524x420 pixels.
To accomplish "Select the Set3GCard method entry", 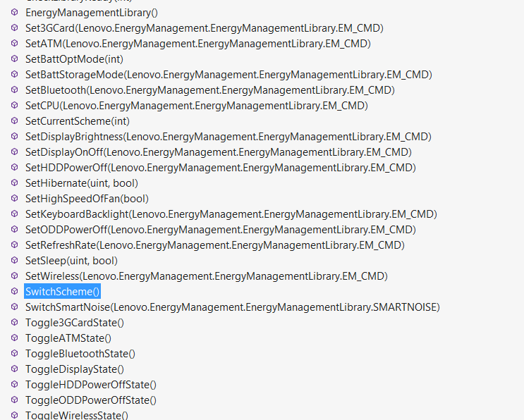I will tap(205, 28).
